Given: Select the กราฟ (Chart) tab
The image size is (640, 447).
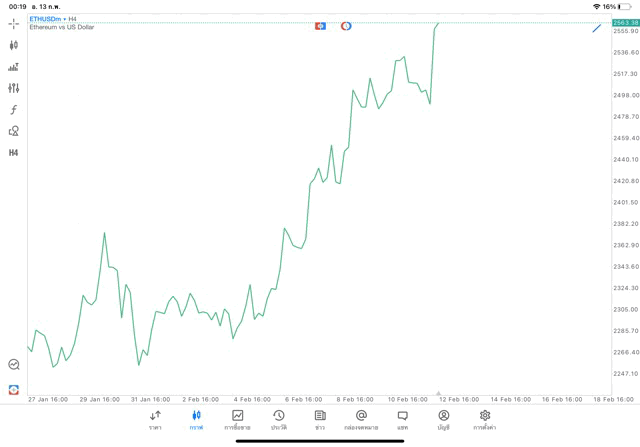Looking at the screenshot, I should tap(196, 420).
